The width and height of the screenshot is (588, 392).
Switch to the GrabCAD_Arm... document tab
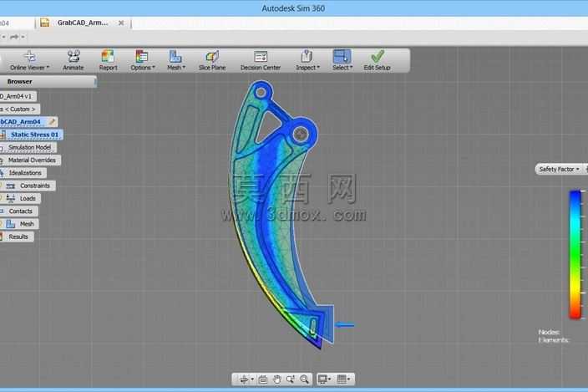click(x=83, y=23)
